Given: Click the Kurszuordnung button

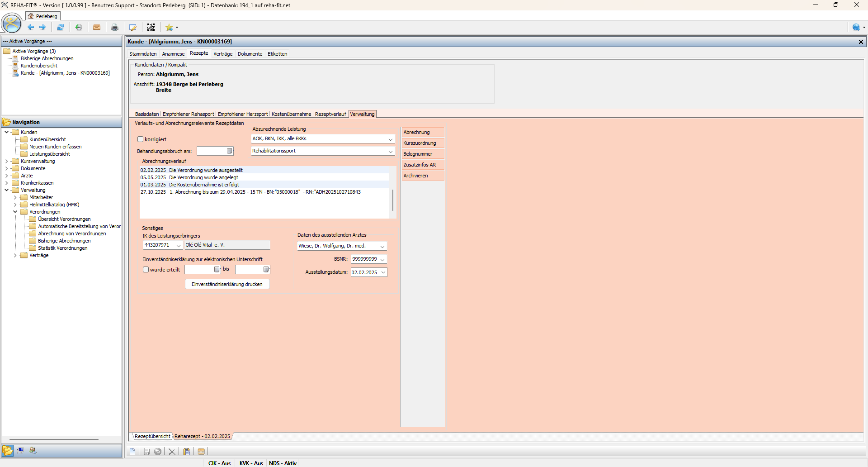Looking at the screenshot, I should [423, 143].
